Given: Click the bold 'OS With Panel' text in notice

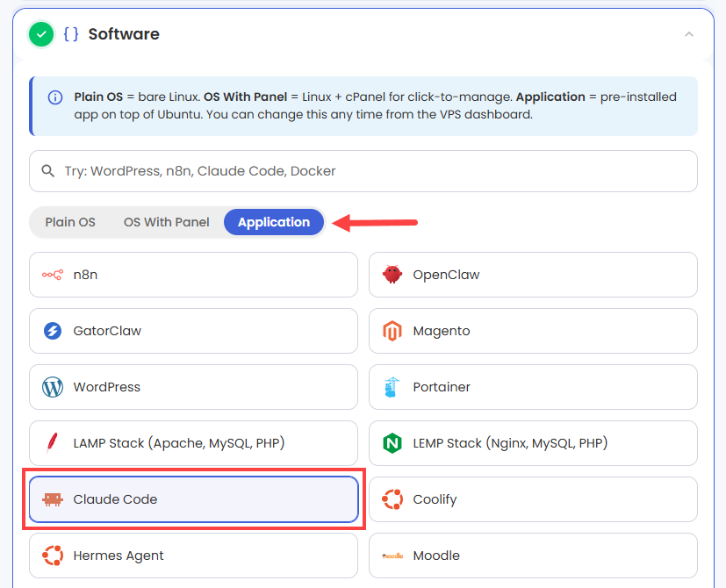Looking at the screenshot, I should 246,97.
